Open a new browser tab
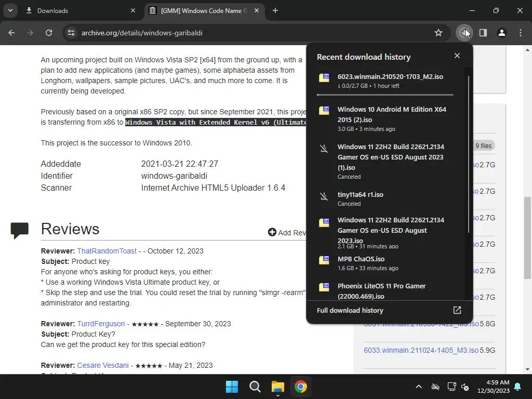 point(275,10)
